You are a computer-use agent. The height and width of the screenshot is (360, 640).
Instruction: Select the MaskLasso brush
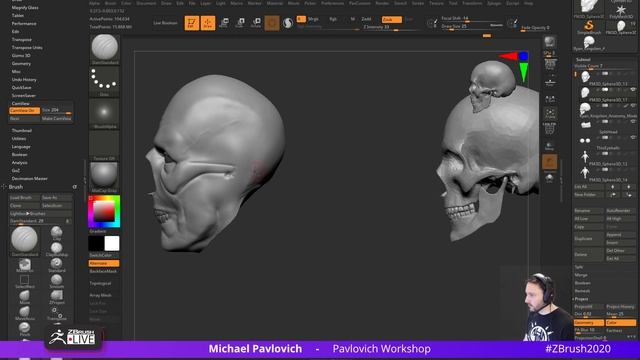coord(24,265)
